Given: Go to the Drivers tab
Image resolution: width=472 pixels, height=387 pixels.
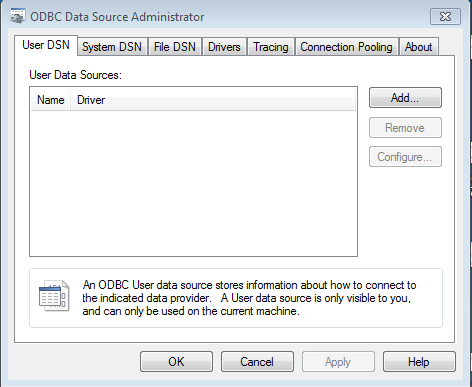Looking at the screenshot, I should tap(224, 47).
